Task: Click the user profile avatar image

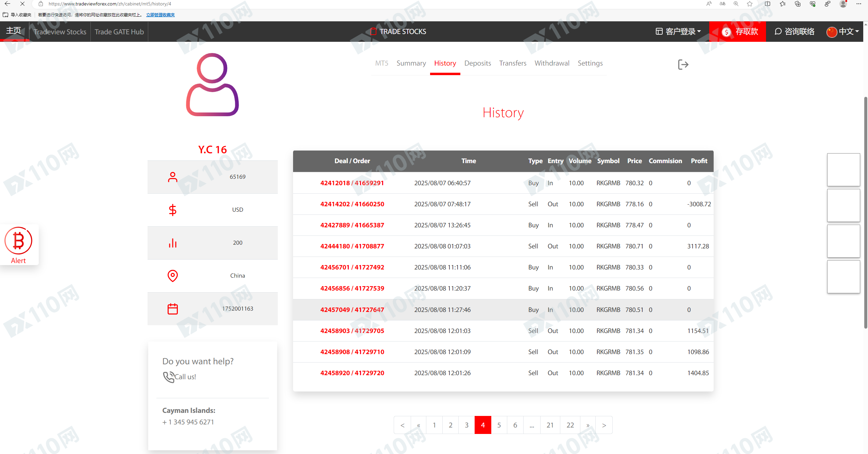Action: 212,85
